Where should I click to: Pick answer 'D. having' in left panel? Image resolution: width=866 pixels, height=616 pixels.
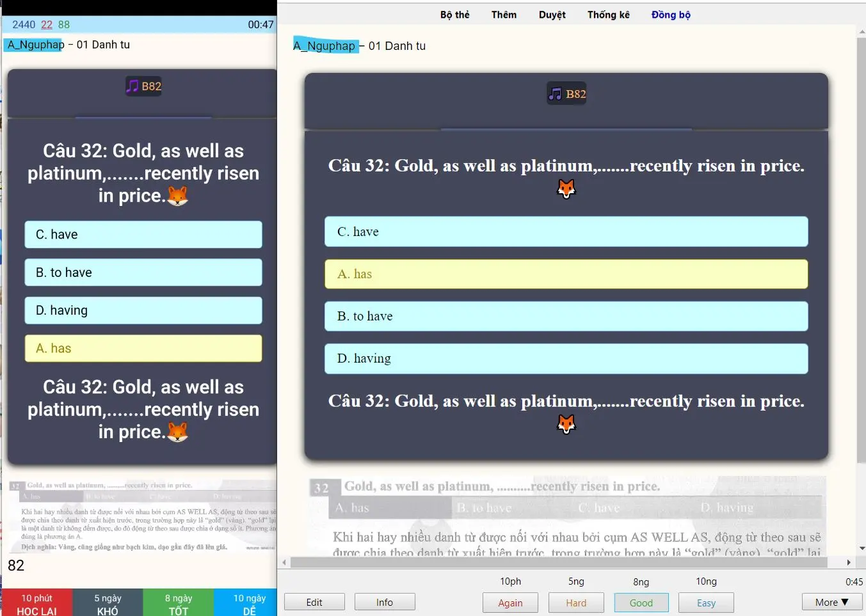(x=143, y=310)
